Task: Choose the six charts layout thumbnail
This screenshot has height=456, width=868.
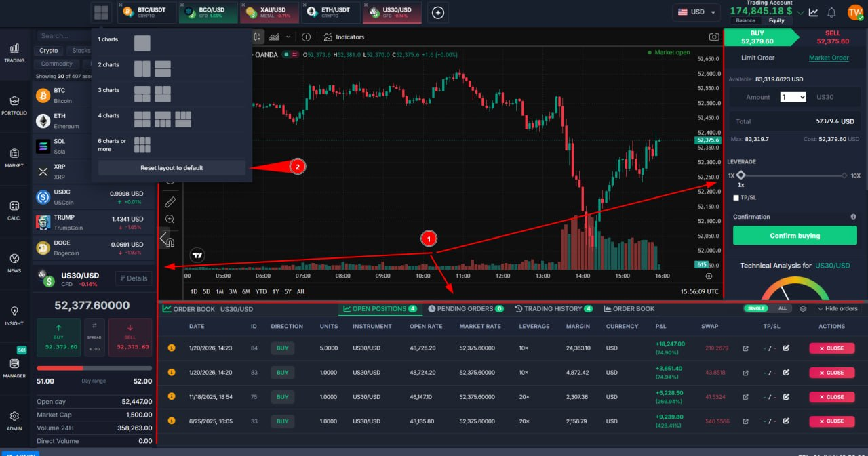Action: [x=142, y=144]
